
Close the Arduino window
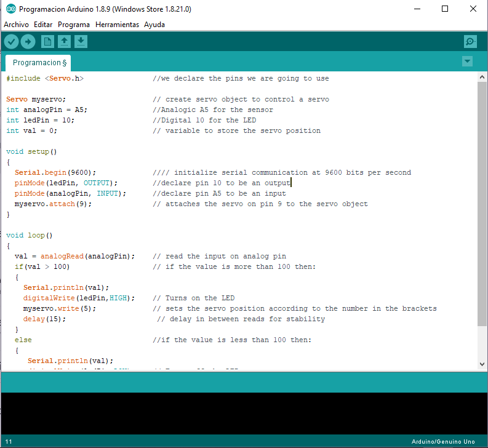pos(473,9)
